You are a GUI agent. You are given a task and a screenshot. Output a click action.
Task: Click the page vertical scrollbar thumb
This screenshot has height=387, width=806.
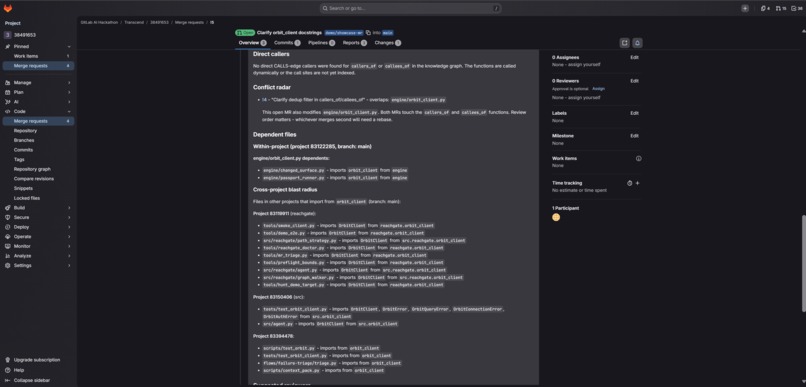803,263
